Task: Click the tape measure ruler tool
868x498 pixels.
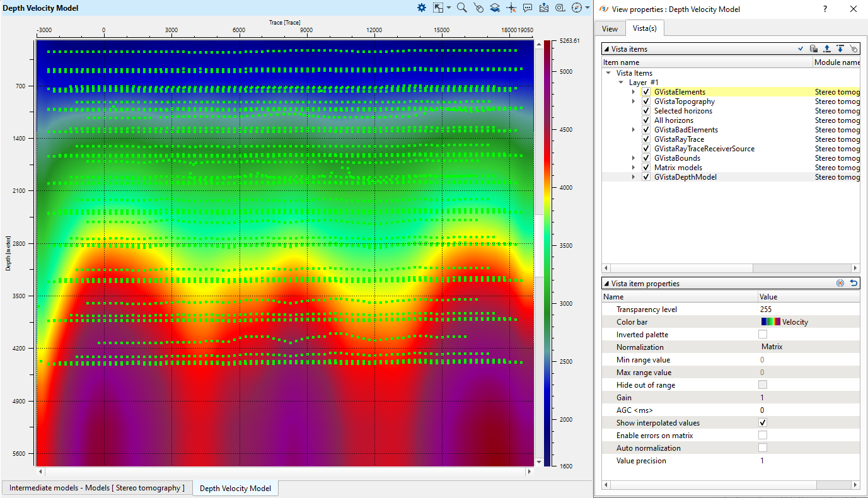Action: [x=560, y=8]
